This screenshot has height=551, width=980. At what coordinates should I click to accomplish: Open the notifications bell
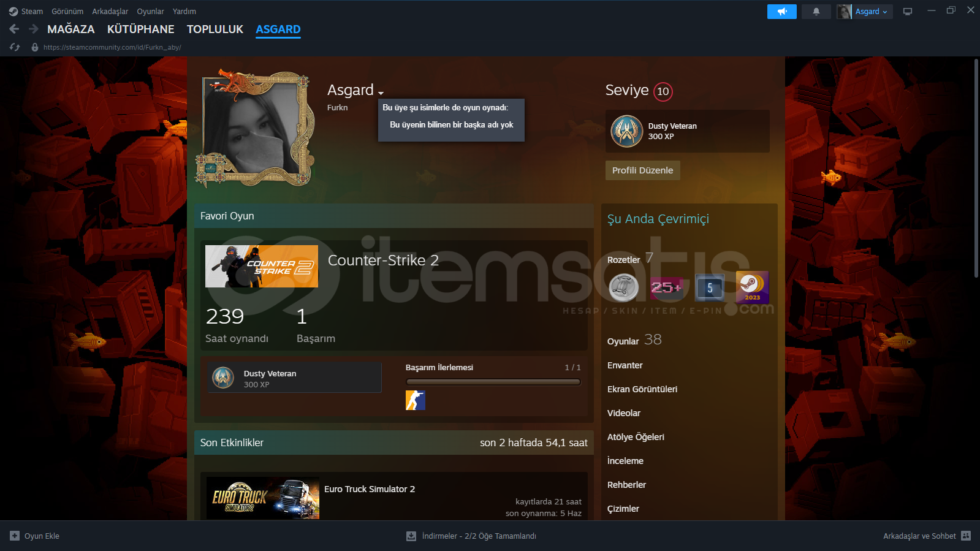pyautogui.click(x=816, y=12)
